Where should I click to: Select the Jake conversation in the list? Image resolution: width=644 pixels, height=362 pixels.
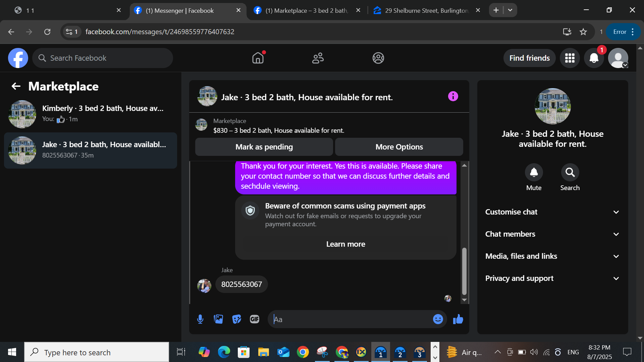pyautogui.click(x=91, y=150)
